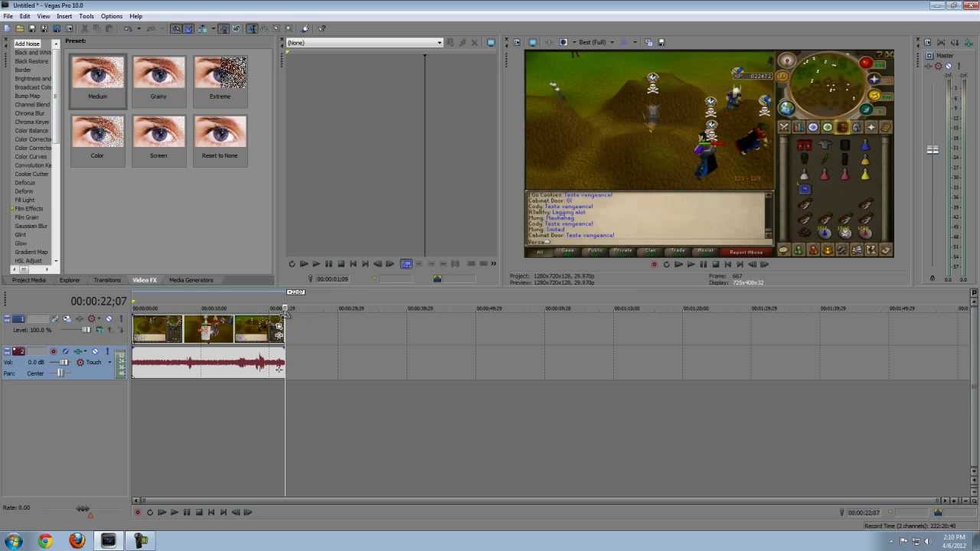Switch to the Media Generators tab
Viewport: 980px width, 551px height.
191,280
